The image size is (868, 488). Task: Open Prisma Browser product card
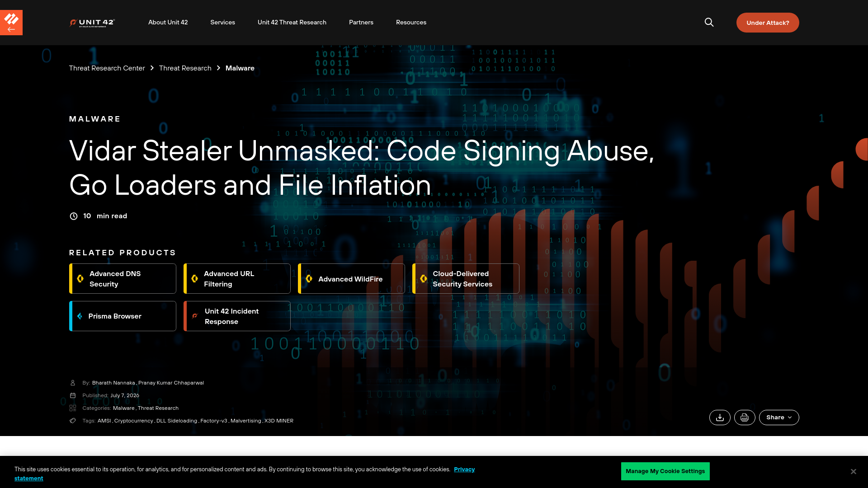123,316
